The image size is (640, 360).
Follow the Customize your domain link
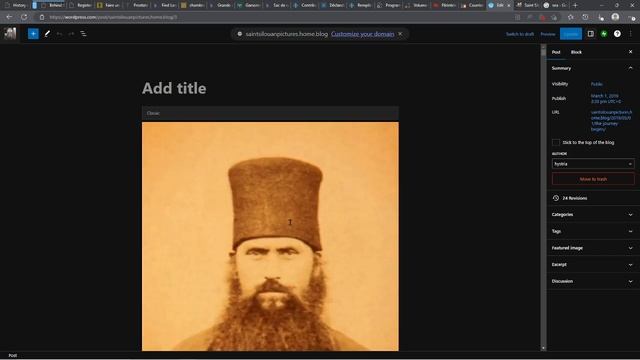(x=362, y=34)
